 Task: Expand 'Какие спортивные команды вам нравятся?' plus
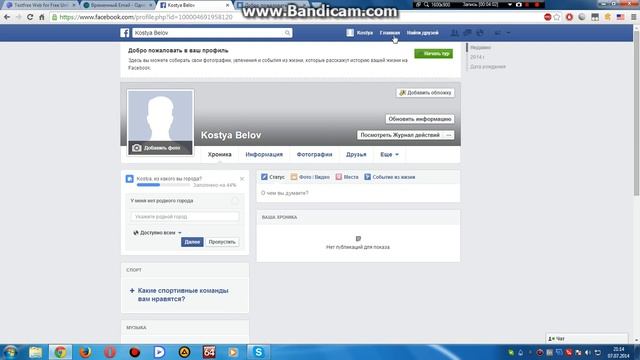132,291
